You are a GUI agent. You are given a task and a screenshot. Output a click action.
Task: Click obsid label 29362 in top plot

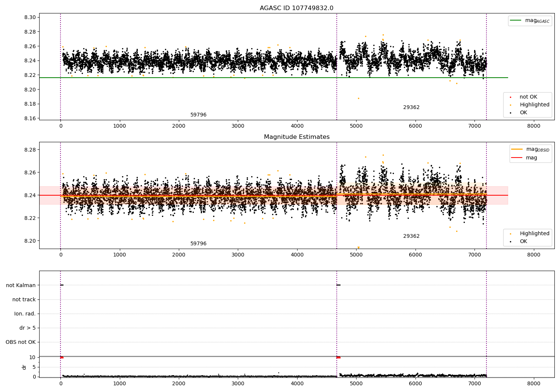[411, 108]
